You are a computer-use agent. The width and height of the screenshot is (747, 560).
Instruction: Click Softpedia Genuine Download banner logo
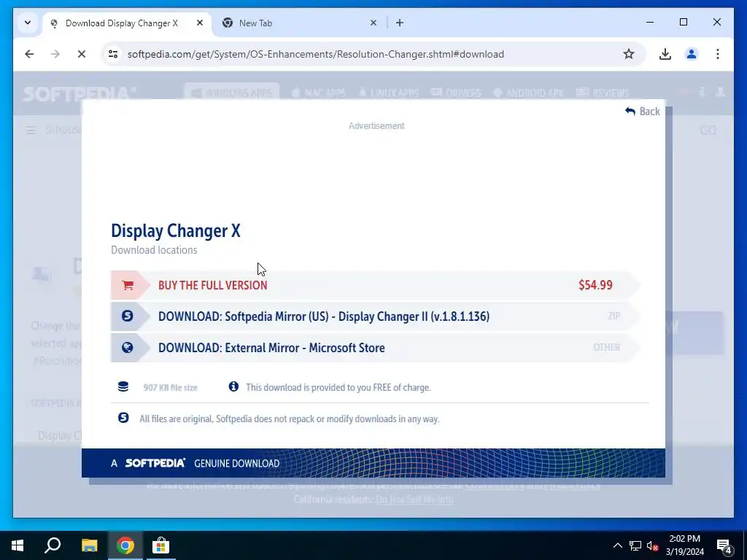(155, 463)
